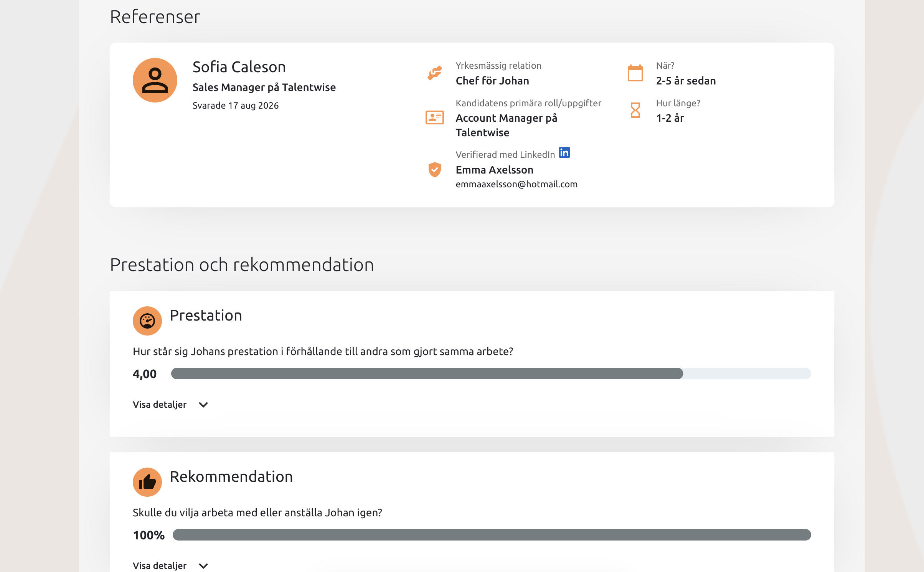This screenshot has width=924, height=572.
Task: Click the Referenser section heading
Action: [155, 17]
